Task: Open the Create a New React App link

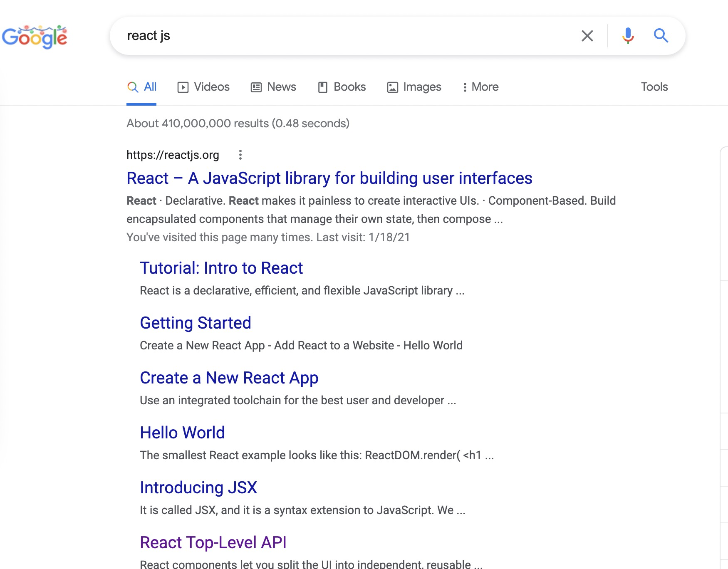Action: (229, 378)
